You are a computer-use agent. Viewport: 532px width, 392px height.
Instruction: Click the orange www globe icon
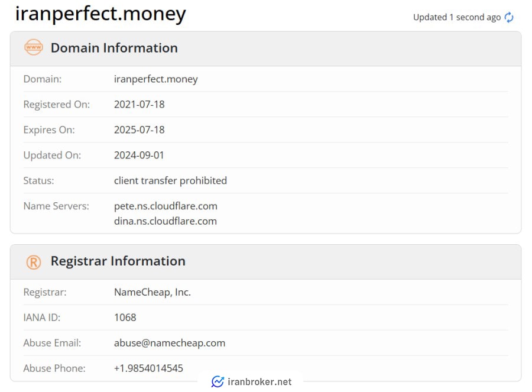(x=34, y=47)
